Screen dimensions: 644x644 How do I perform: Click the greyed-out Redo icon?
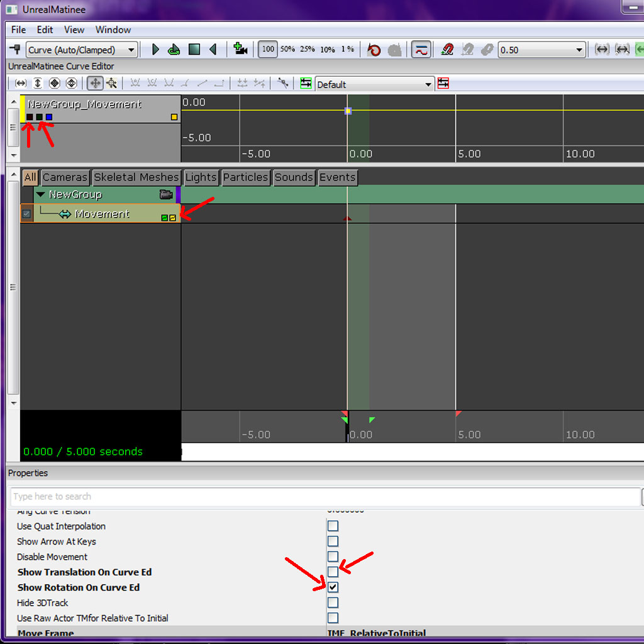(x=395, y=50)
